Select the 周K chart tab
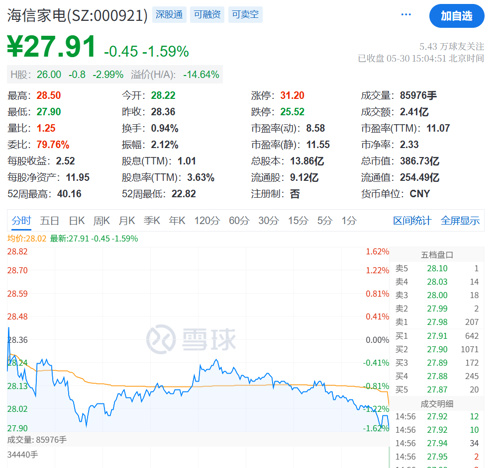The image size is (500, 468). [x=101, y=221]
